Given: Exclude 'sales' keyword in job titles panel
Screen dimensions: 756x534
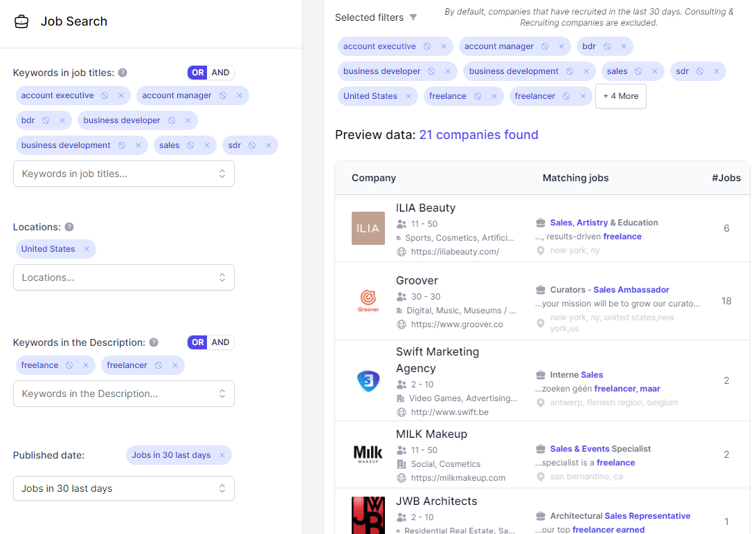Looking at the screenshot, I should point(190,145).
